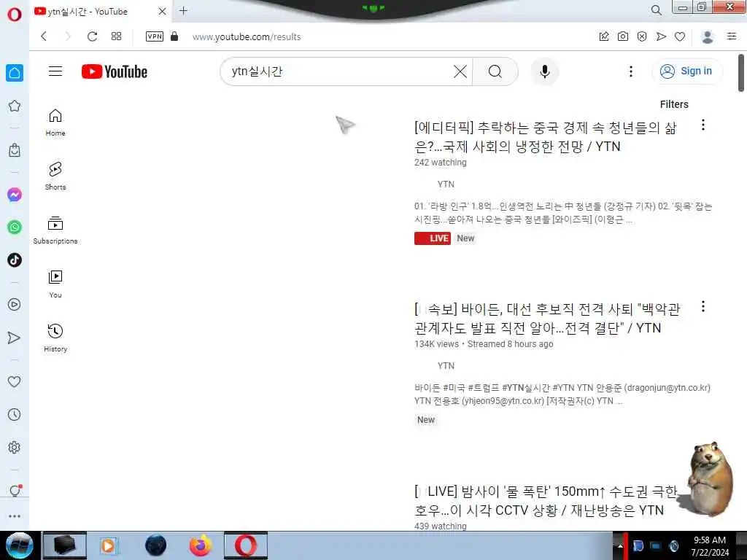
Task: Open Opera settings gear in sidebar
Action: click(15, 447)
